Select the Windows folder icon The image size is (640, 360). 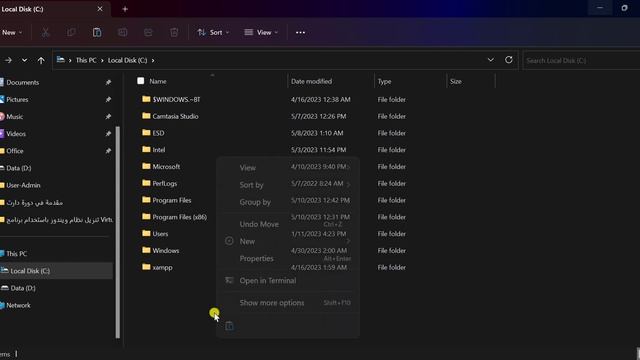(146, 250)
